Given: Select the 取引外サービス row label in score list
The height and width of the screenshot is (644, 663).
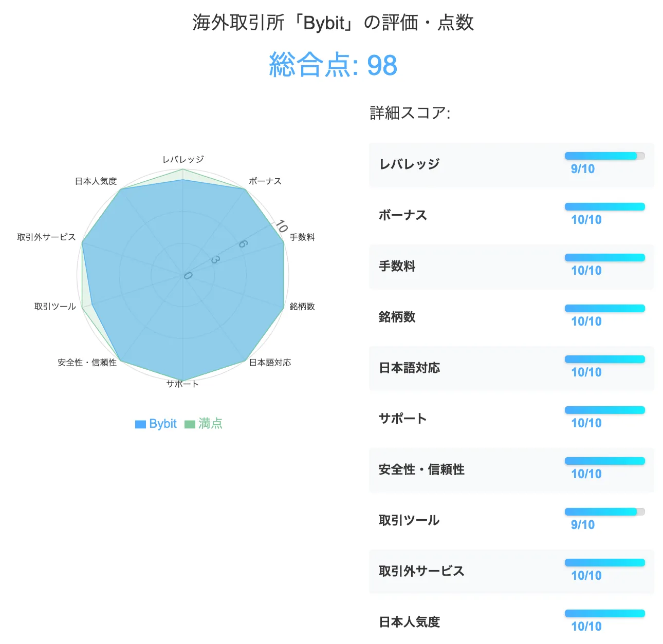Looking at the screenshot, I should pos(421,571).
